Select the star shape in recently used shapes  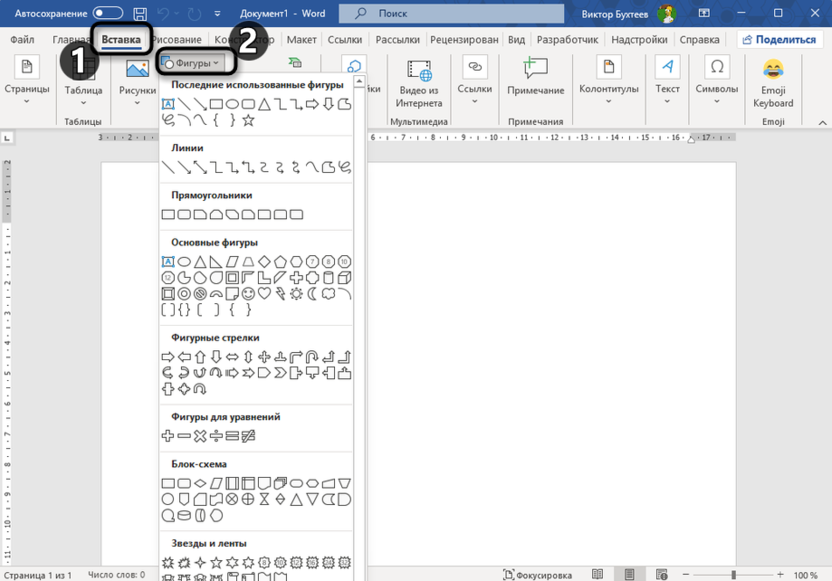248,120
